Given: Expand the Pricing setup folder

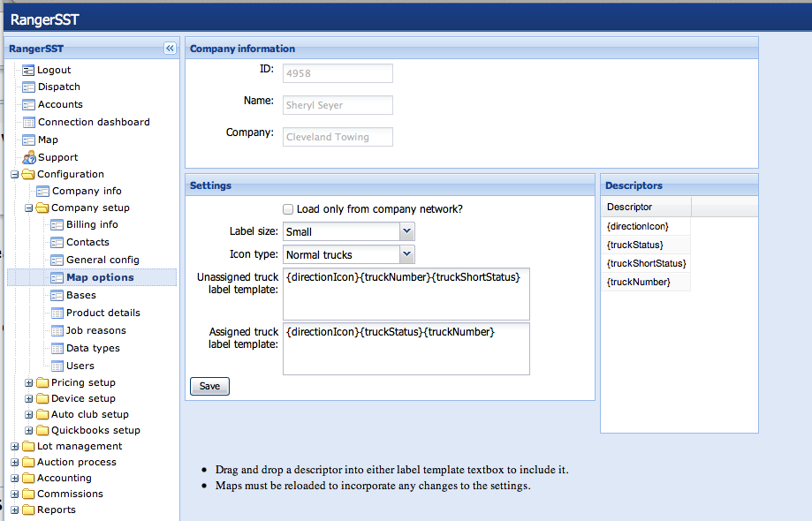Looking at the screenshot, I should coord(29,383).
